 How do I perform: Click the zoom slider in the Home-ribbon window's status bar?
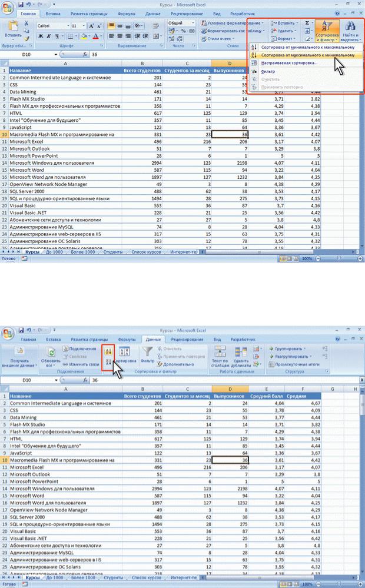[x=339, y=259]
